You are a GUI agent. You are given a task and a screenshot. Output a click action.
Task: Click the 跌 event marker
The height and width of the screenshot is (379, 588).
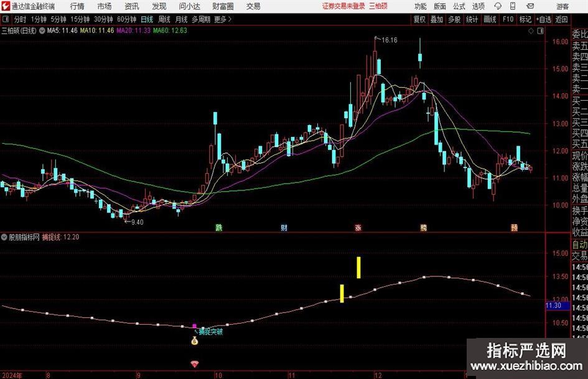(x=219, y=227)
